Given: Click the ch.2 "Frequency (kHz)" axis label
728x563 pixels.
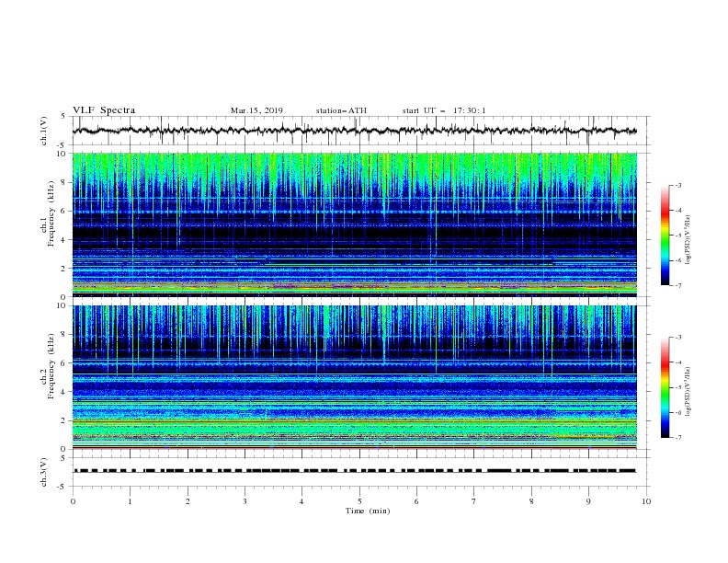Looking at the screenshot, I should [51, 365].
